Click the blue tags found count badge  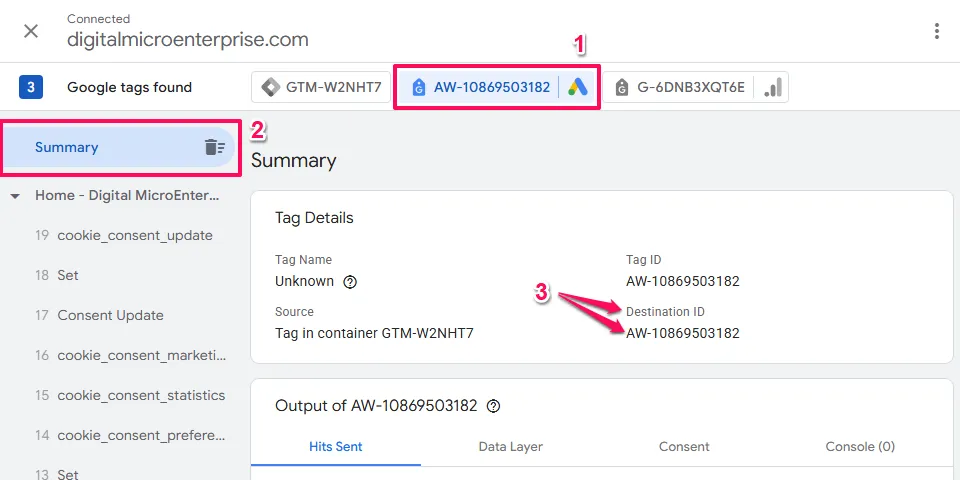coord(31,87)
